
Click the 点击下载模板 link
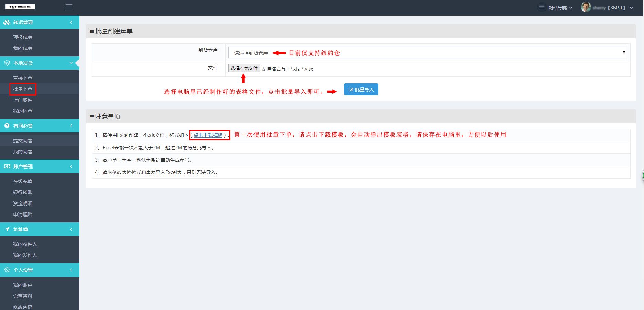(x=208, y=135)
